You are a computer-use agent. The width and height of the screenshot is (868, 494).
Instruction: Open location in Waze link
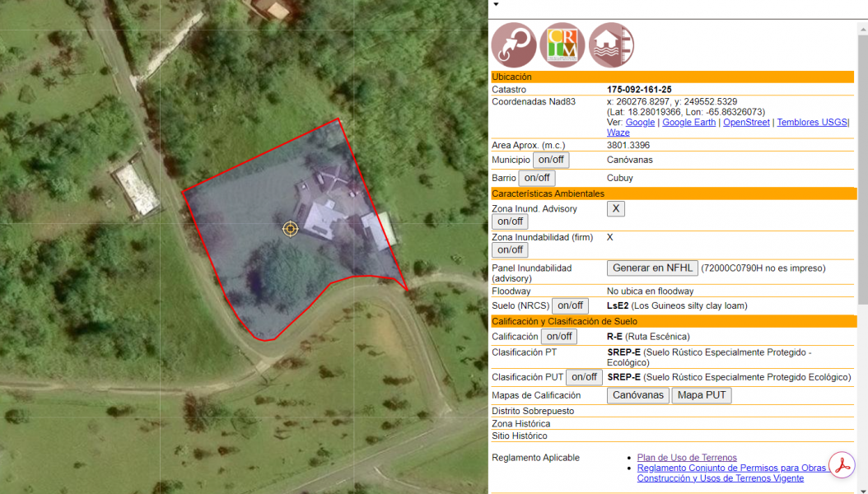point(618,133)
